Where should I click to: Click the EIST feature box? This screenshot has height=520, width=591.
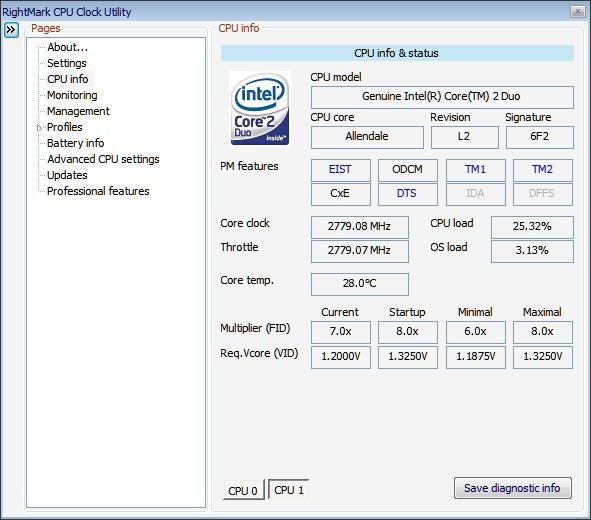pos(341,170)
